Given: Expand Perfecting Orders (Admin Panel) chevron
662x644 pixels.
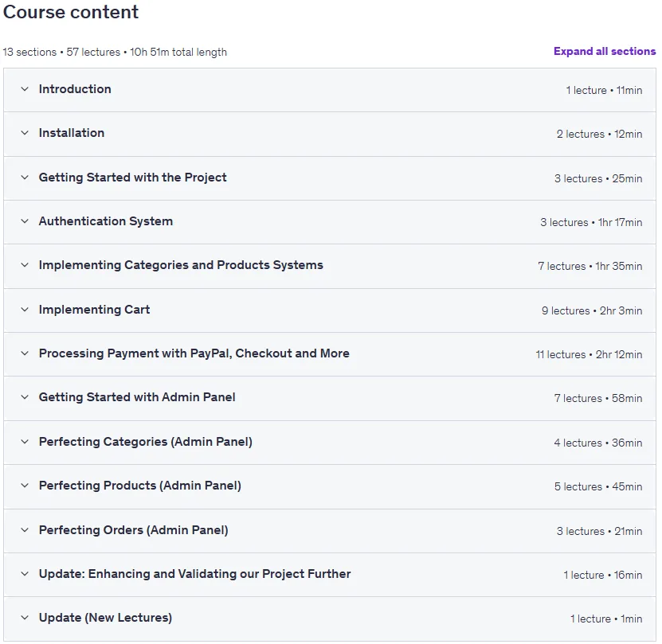Looking at the screenshot, I should click(25, 530).
